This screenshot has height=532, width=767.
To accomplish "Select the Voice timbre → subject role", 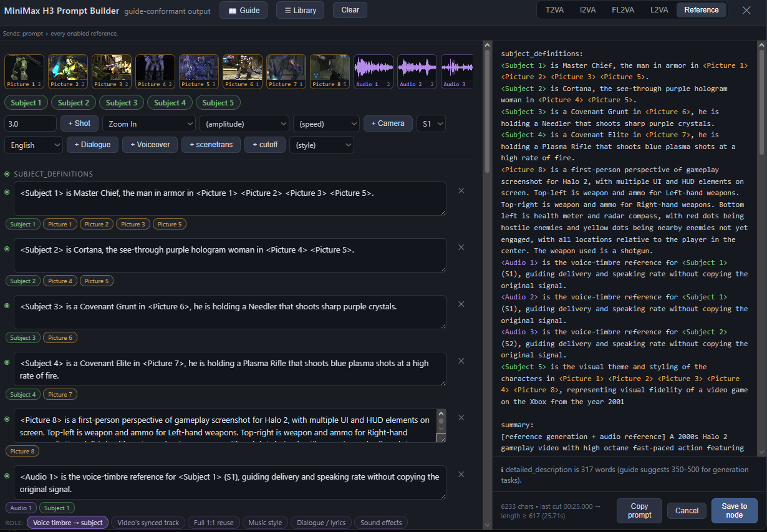I will coord(68,523).
